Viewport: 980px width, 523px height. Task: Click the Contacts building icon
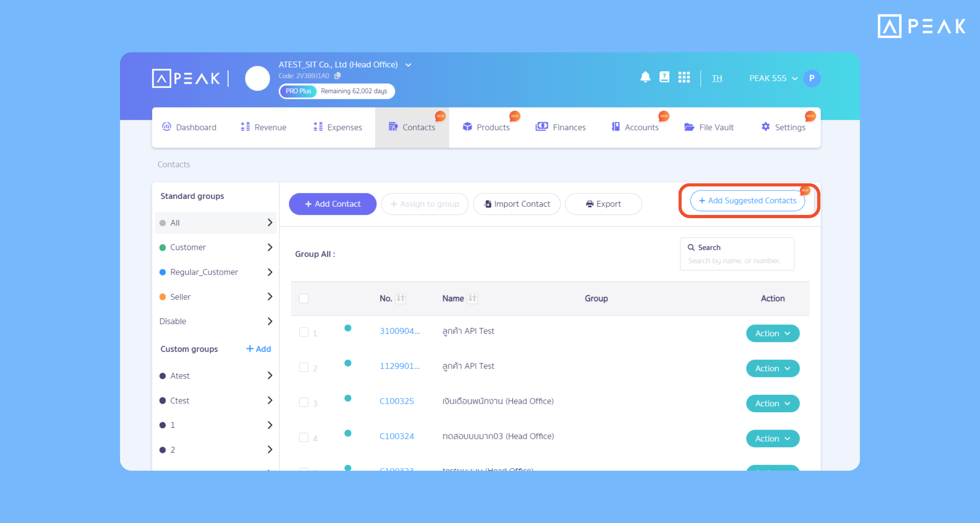click(393, 127)
